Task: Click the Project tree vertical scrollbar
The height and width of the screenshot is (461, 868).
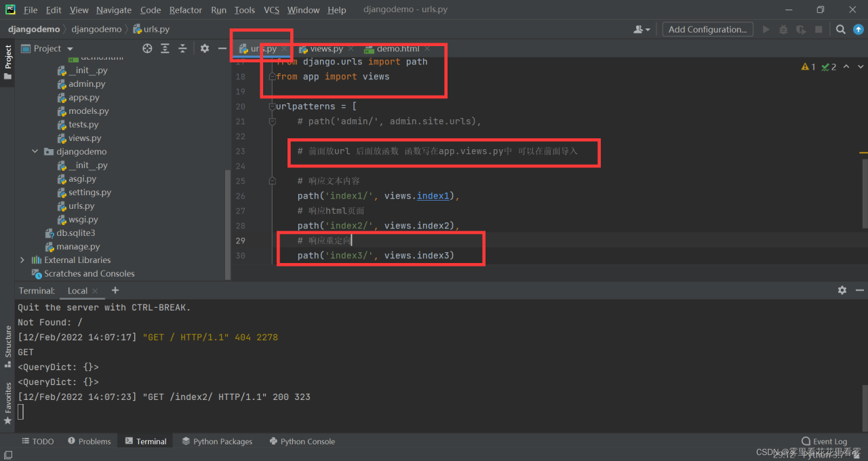Action: pyautogui.click(x=228, y=224)
